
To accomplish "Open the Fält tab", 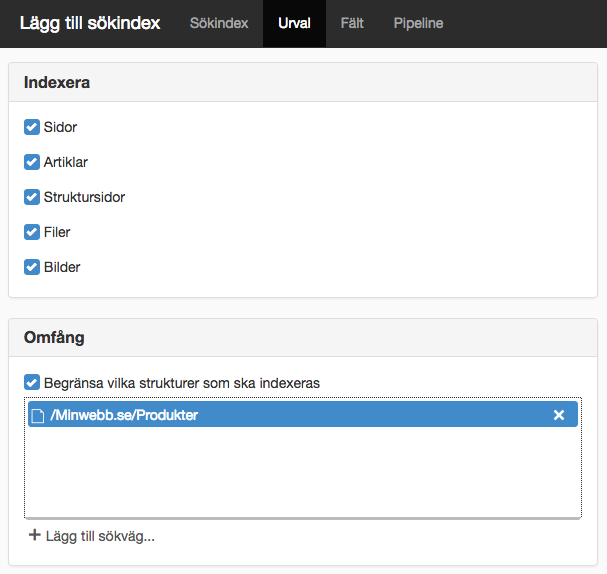I will [x=352, y=23].
